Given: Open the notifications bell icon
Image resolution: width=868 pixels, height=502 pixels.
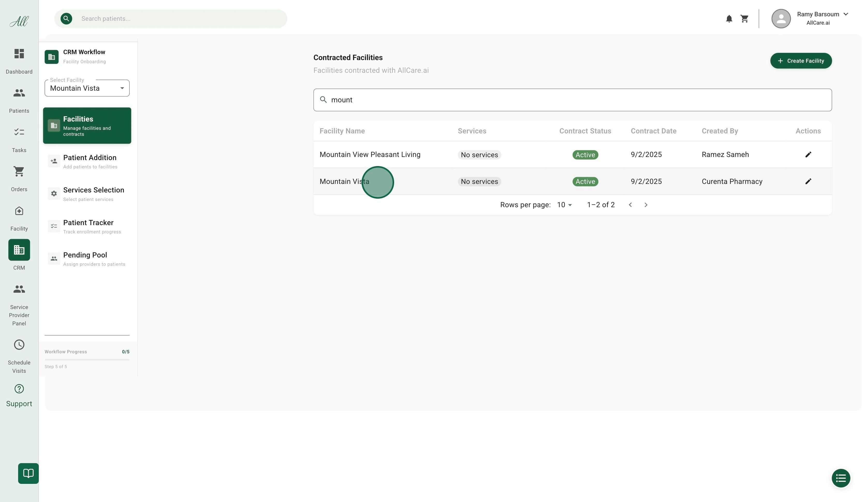Looking at the screenshot, I should (x=729, y=19).
